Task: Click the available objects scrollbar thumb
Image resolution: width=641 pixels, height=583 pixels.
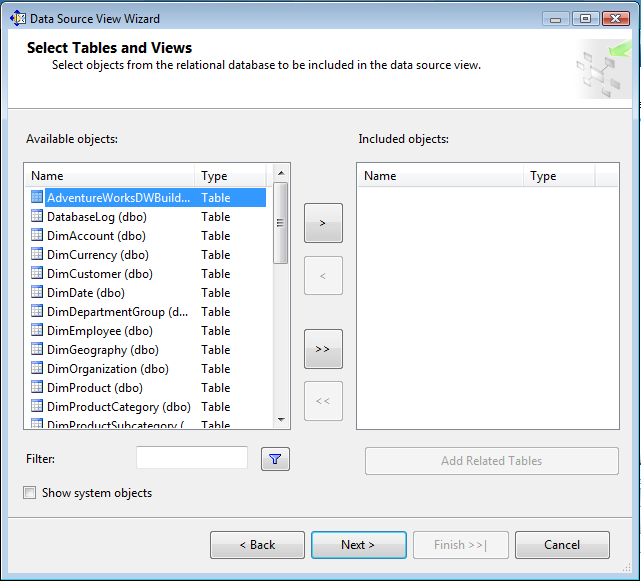Action: coord(280,223)
